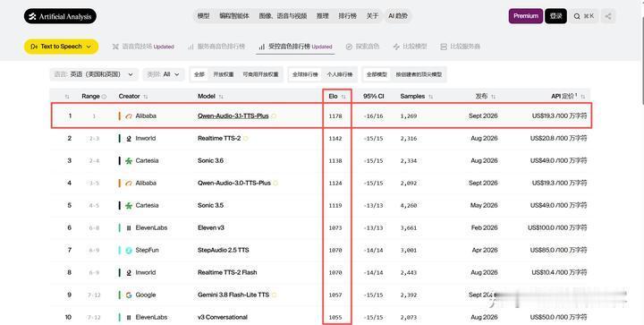The width and height of the screenshot is (644, 325).
Task: Click the Elo column sort arrows
Action: coord(343,97)
